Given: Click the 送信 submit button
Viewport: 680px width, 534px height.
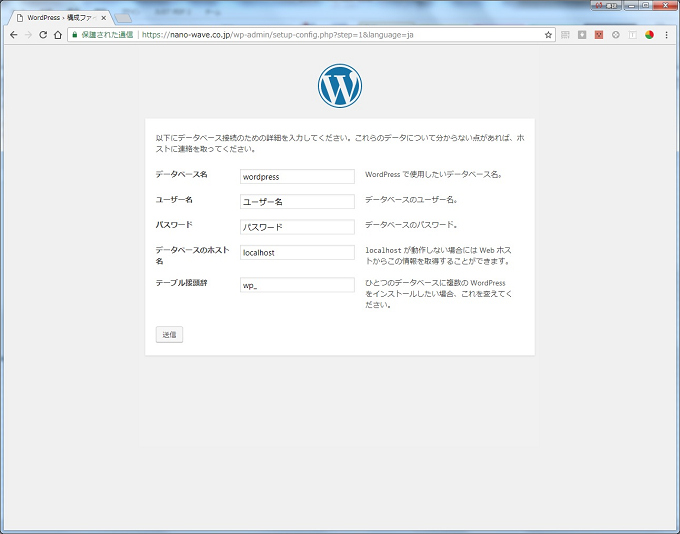Looking at the screenshot, I should click(169, 334).
